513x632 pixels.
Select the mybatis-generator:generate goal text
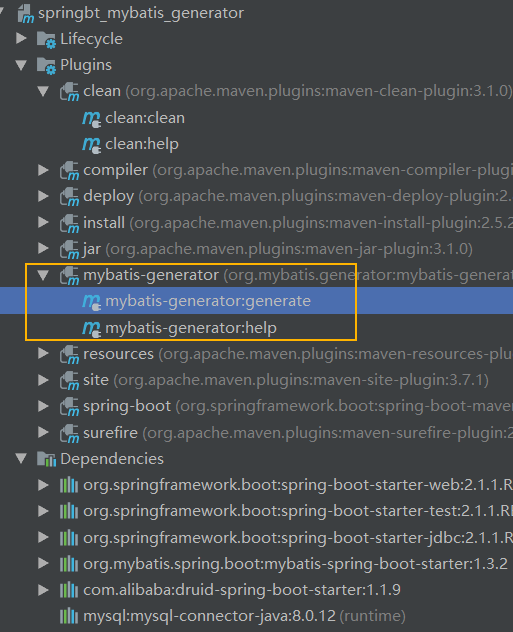208,301
